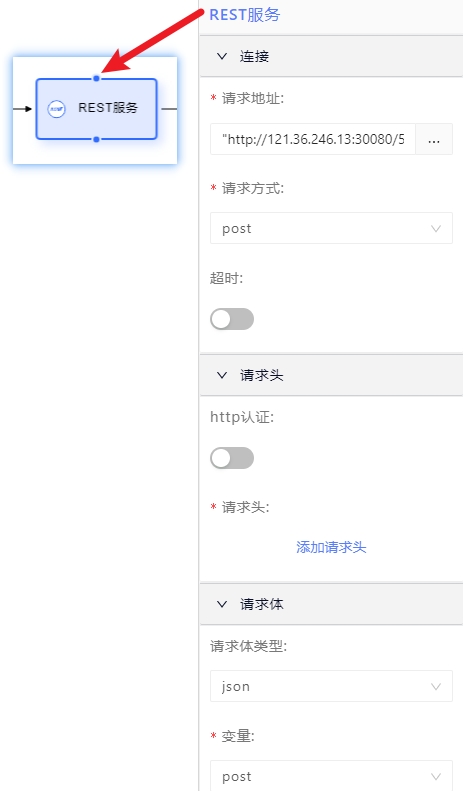
Task: Click the REST icon inside the node
Action: [x=56, y=108]
